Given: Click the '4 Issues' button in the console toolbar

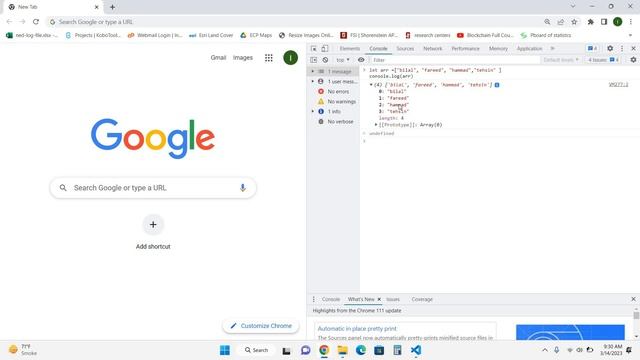Looking at the screenshot, I should 603,60.
